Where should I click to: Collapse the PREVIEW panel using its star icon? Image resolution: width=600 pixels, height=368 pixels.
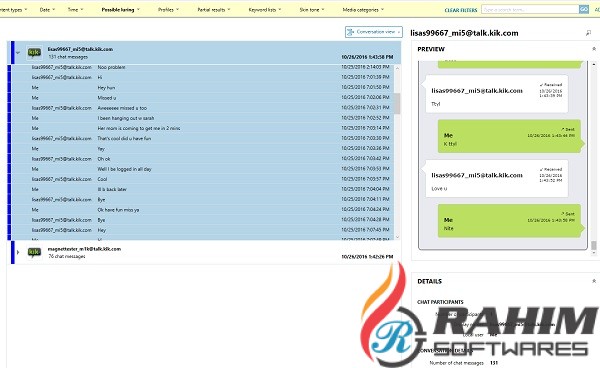pyautogui.click(x=594, y=49)
